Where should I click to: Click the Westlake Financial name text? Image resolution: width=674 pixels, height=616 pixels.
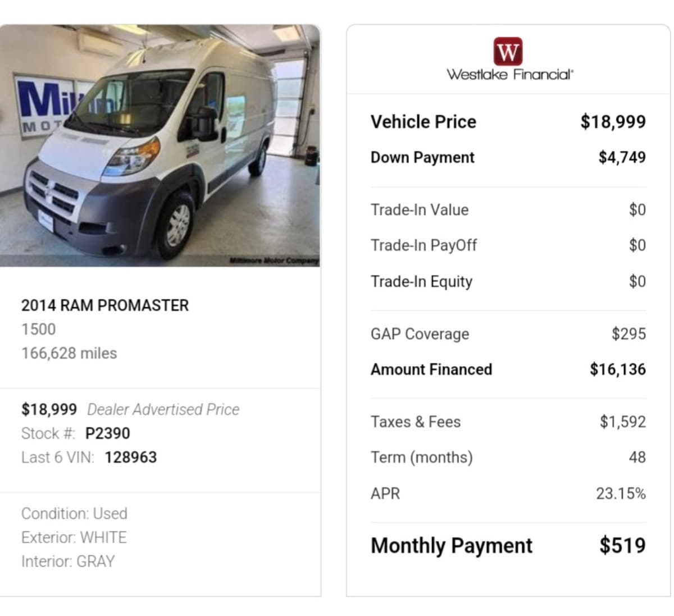click(x=510, y=75)
